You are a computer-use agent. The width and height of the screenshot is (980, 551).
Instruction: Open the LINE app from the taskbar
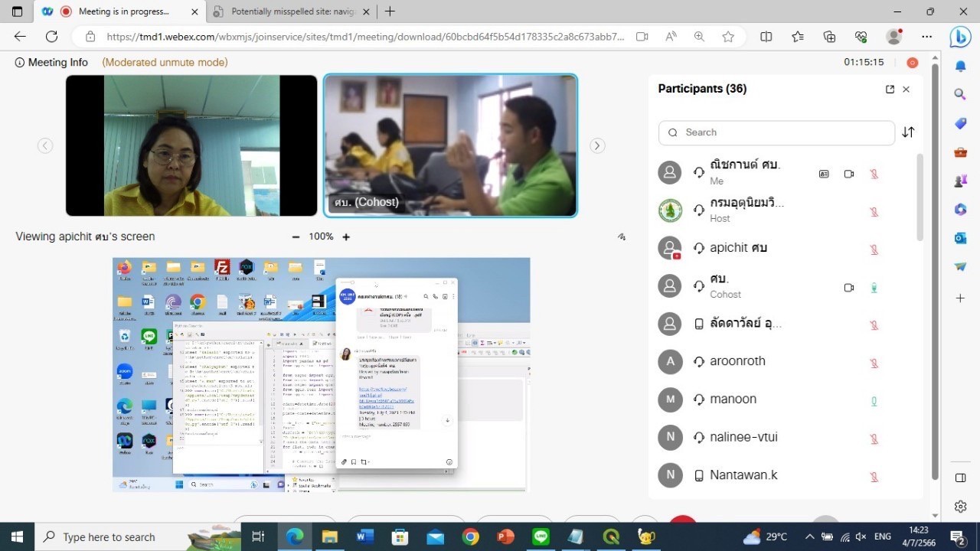541,536
